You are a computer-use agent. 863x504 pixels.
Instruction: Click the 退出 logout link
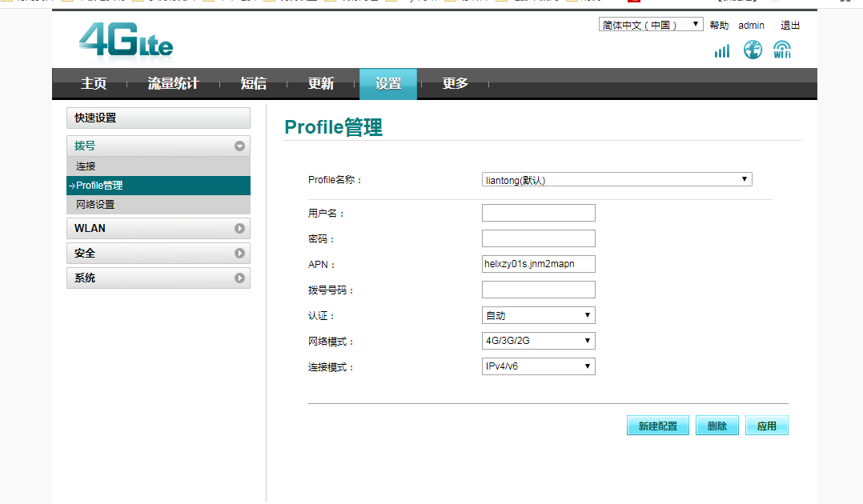pos(790,26)
